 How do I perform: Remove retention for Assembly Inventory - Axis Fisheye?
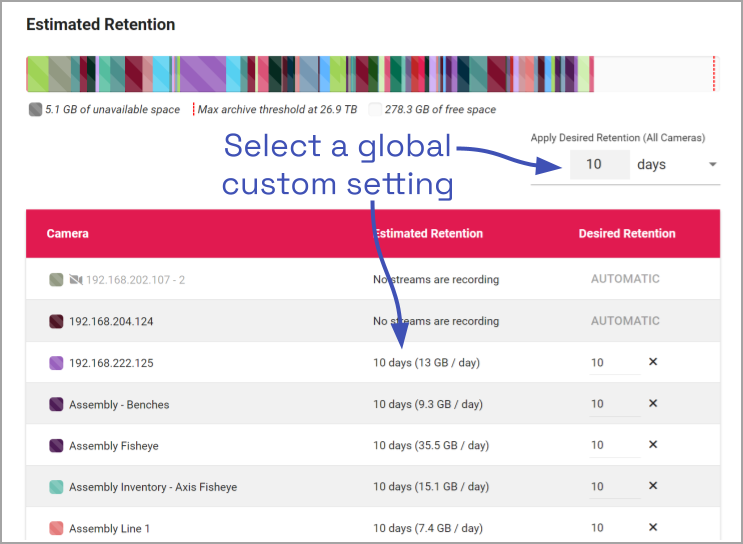pos(653,486)
